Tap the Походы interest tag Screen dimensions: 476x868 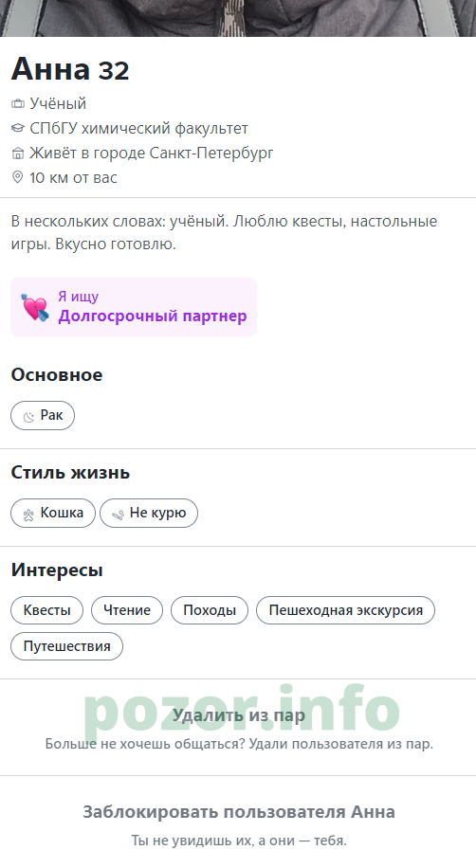pos(210,610)
